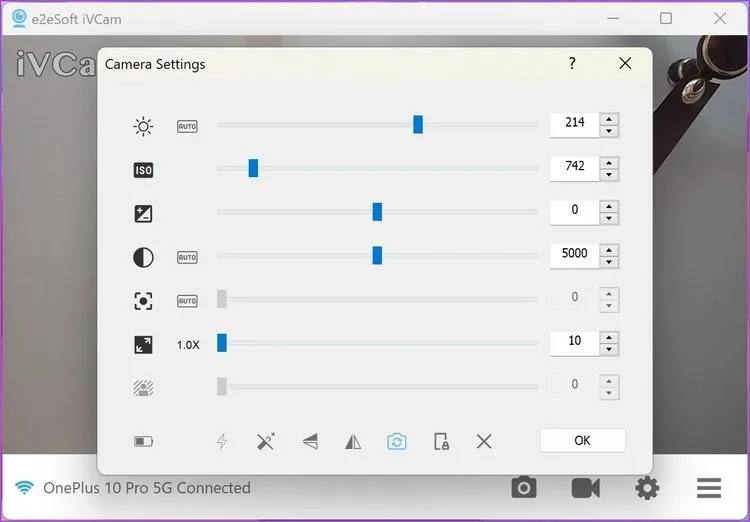Click the X reset icon beside lock

(484, 441)
